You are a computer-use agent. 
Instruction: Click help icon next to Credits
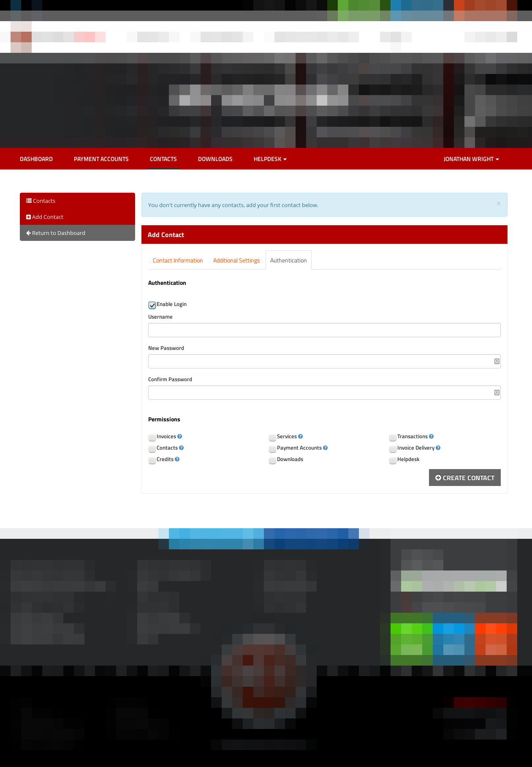pyautogui.click(x=177, y=459)
